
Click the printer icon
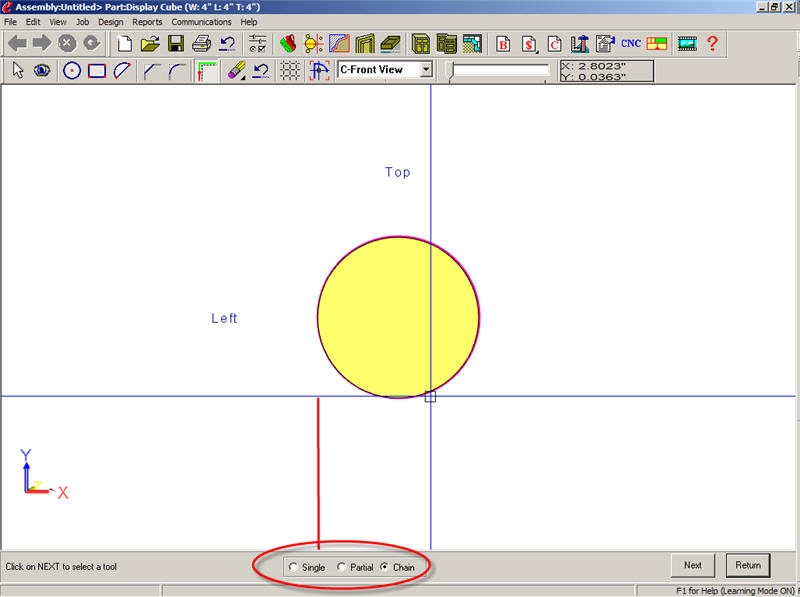tap(201, 43)
